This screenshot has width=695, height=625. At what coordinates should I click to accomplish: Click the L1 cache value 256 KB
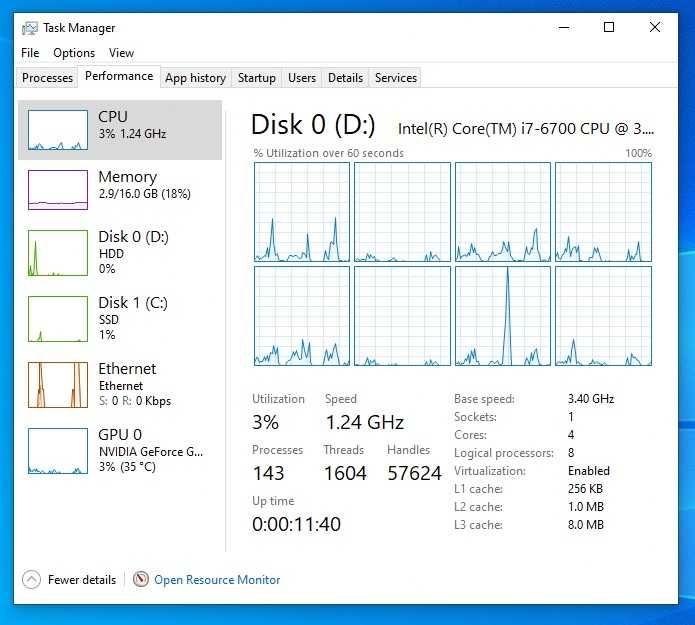coord(585,489)
